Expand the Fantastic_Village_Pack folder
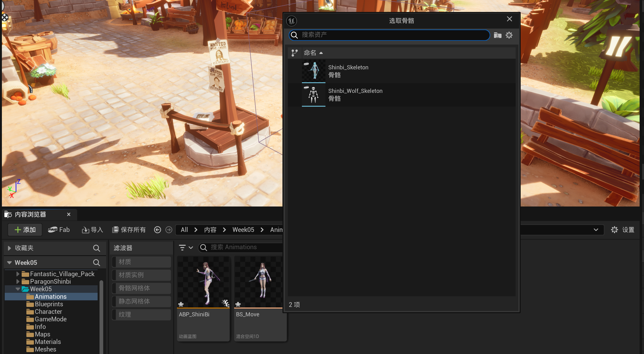The width and height of the screenshot is (644, 354). coord(18,274)
